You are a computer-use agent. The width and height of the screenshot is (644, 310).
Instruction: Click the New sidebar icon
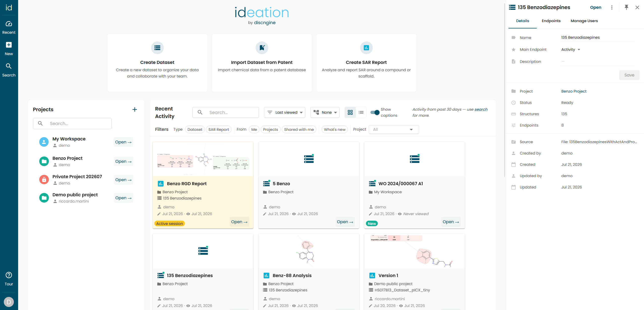pos(9,49)
